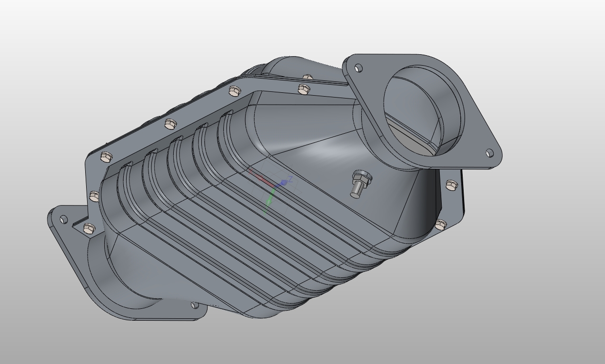This screenshot has height=364, width=605.
Task: Click the hex bolt at the seam's left corner
Action: [107, 157]
